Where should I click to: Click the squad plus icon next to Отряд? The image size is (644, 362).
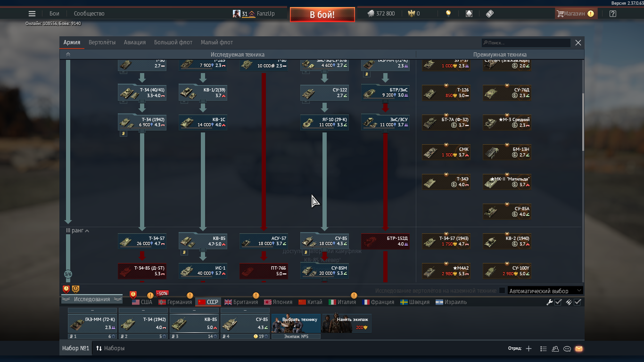coord(528,349)
